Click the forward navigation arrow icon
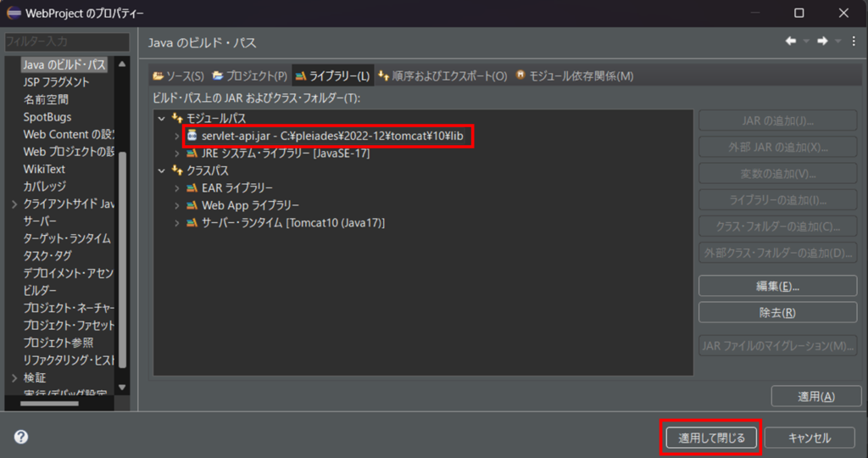Screen dimensions: 868x458 point(821,42)
